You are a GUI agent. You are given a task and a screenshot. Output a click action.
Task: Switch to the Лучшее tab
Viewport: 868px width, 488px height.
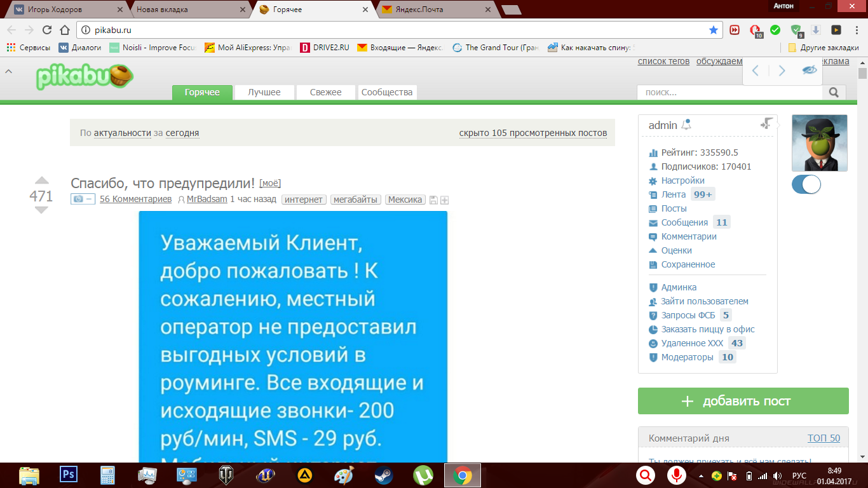coord(264,93)
